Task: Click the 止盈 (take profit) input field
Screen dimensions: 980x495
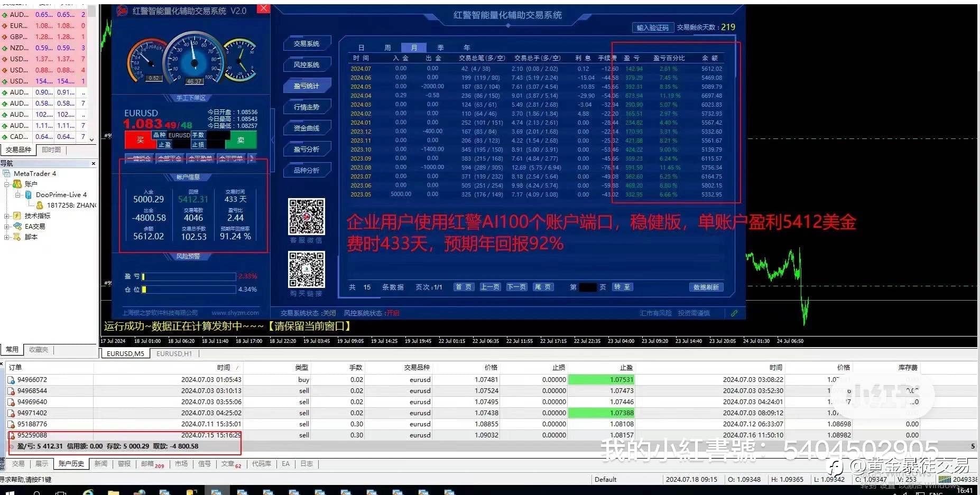Action: 181,145
